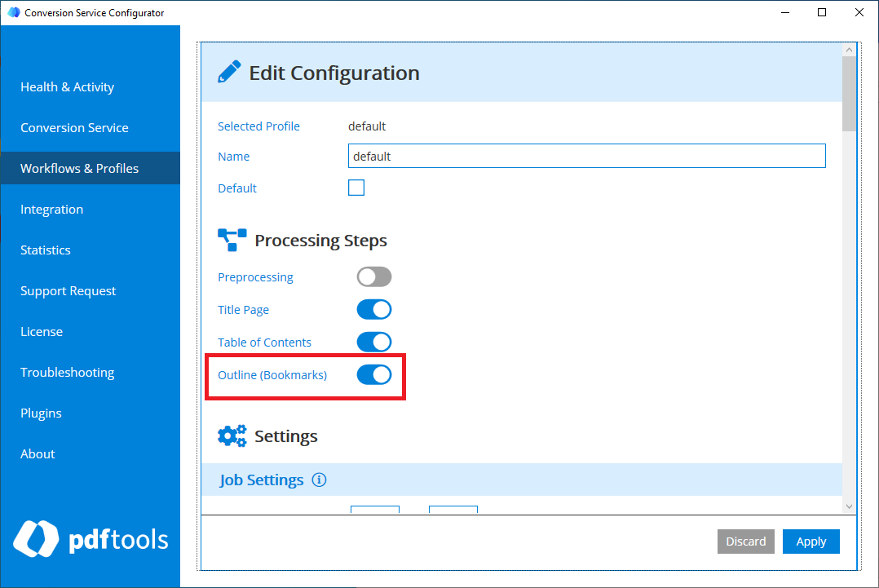The height and width of the screenshot is (588, 879).
Task: Click the Title Page label
Action: 243,309
